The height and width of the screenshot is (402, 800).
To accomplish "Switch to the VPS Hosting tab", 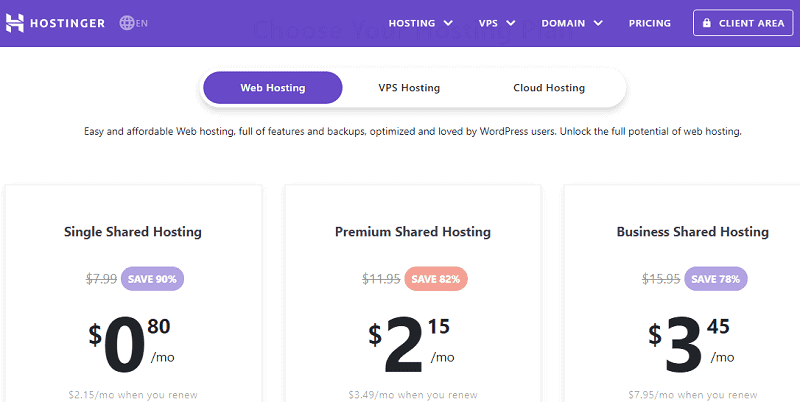I will pos(409,88).
